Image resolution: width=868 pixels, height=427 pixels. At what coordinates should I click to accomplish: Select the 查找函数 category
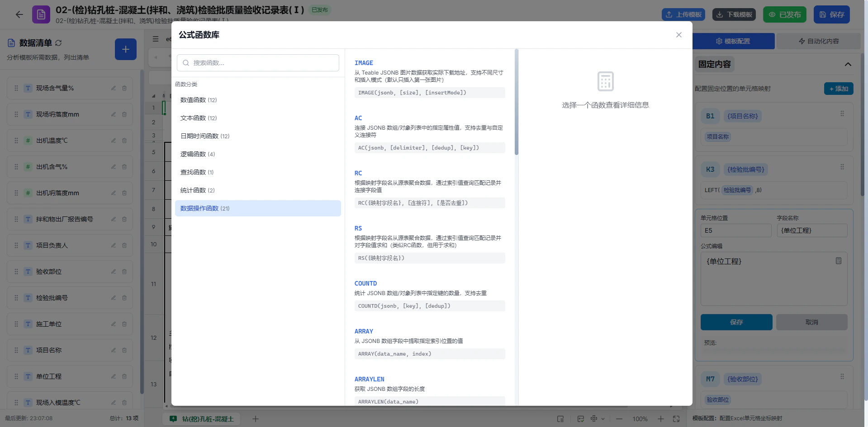click(x=258, y=172)
